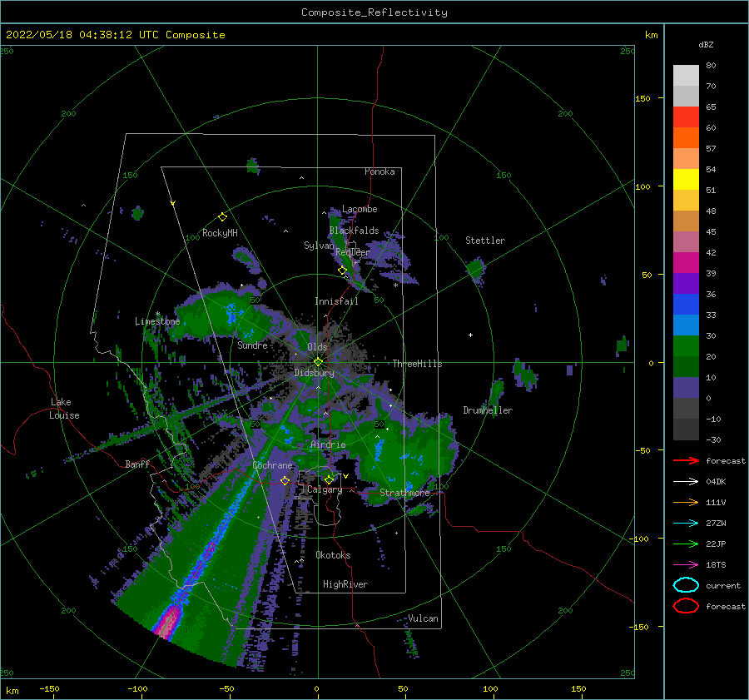The width and height of the screenshot is (749, 700).
Task: Click the 80 dBZ light gray swatch
Action: pos(686,75)
